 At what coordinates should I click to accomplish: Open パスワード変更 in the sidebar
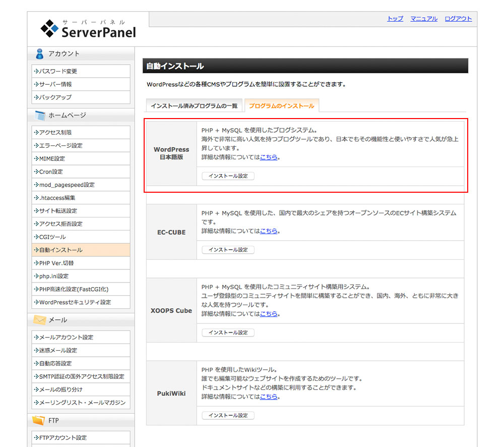tap(81, 71)
